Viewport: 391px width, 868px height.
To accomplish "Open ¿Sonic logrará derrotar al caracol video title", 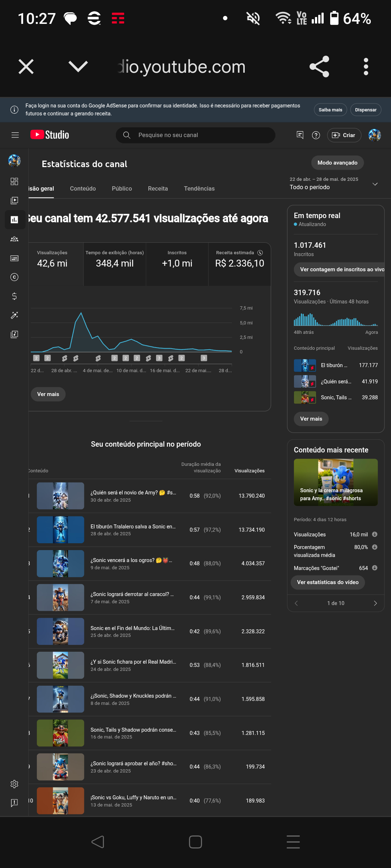I will click(x=132, y=594).
